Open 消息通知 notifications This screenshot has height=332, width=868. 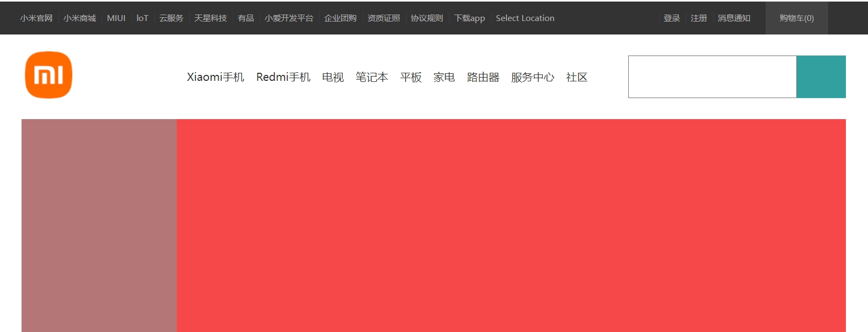click(x=734, y=18)
